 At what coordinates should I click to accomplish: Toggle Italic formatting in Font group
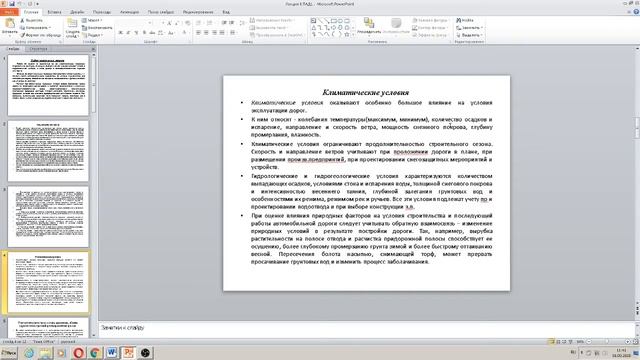coord(128,33)
